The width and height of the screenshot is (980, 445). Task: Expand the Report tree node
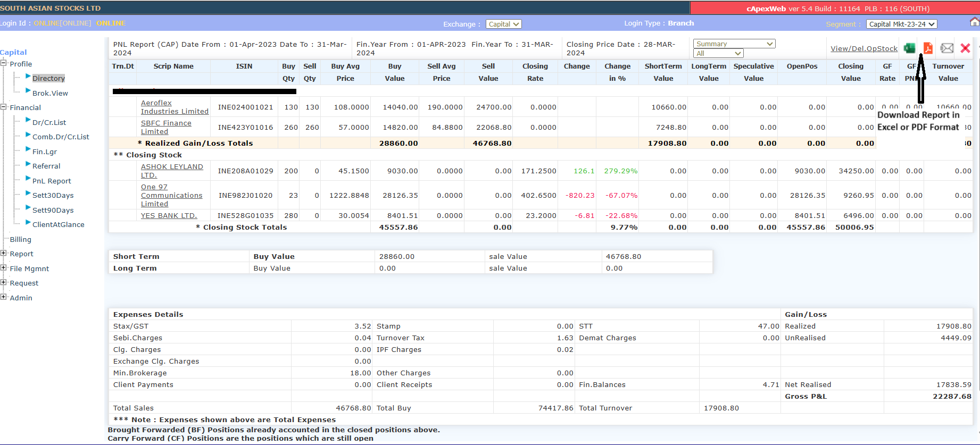4,253
